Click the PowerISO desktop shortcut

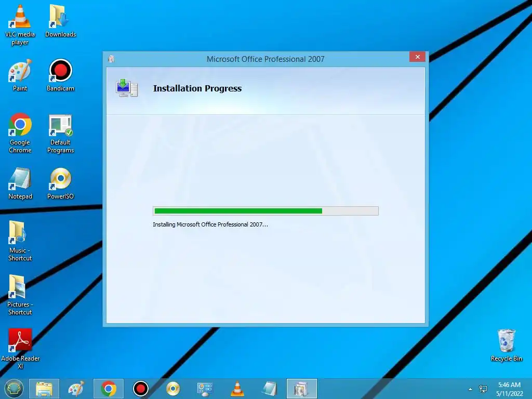[x=60, y=183]
